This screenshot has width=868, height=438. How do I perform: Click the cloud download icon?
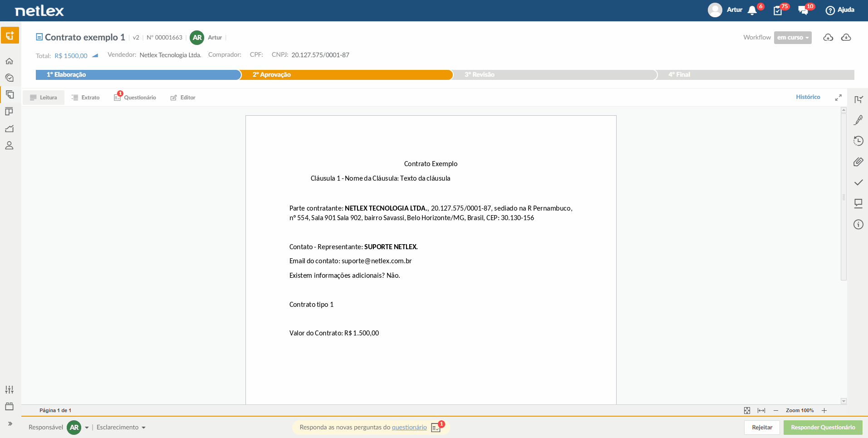point(846,37)
